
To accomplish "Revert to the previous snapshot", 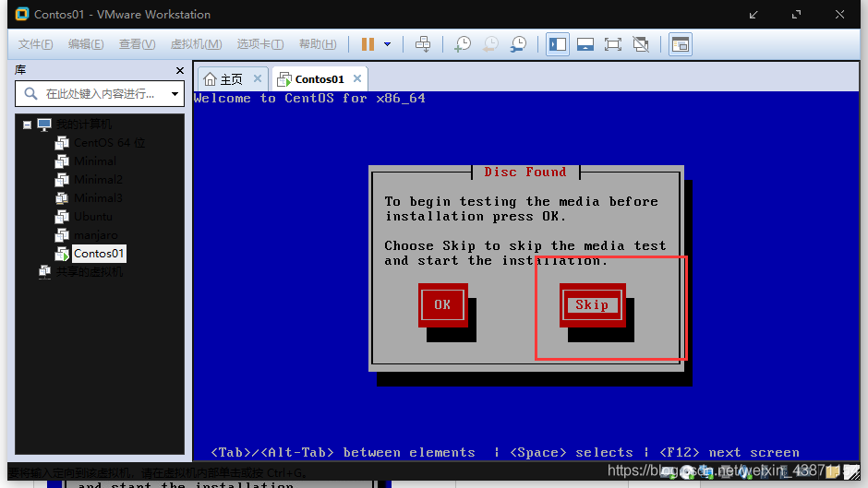I will pyautogui.click(x=490, y=44).
